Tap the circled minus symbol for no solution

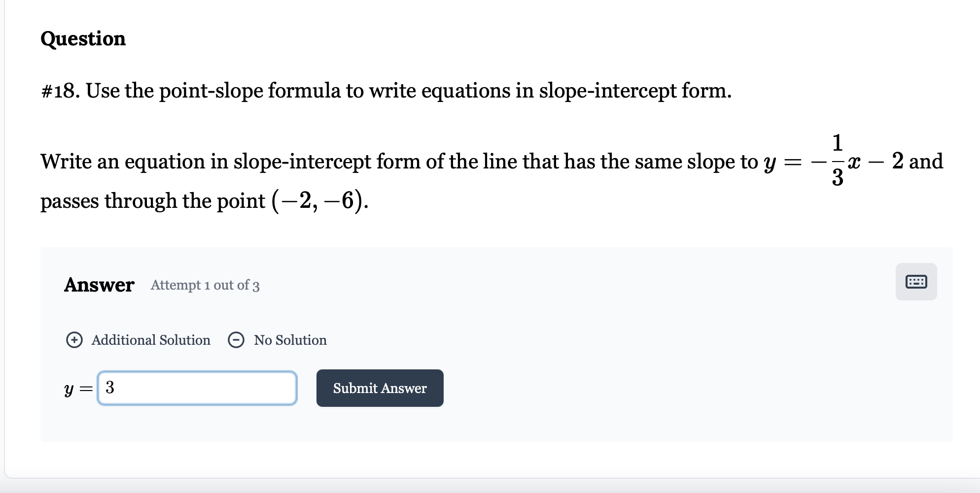pos(236,340)
